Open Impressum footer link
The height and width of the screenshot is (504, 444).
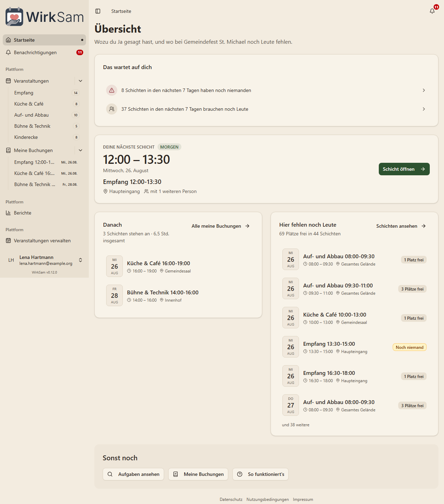pos(303,499)
